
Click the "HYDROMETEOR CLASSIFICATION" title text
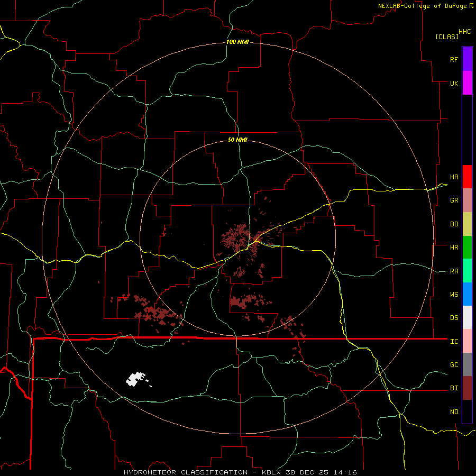click(186, 472)
